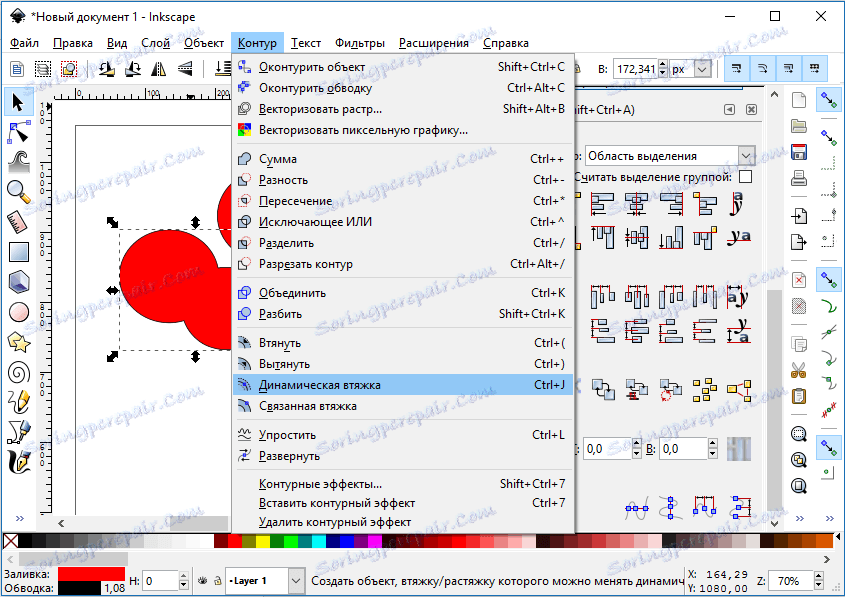Choose 'Оконтурить объект' menu entry

(403, 67)
